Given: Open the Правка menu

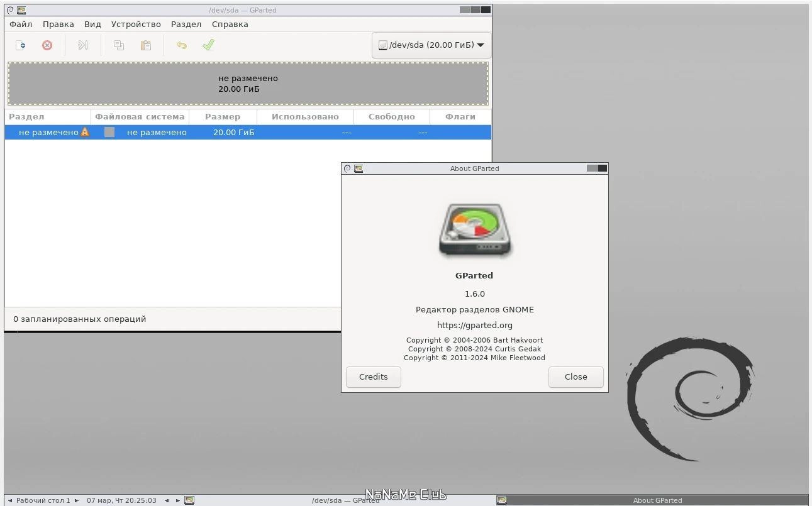Looking at the screenshot, I should coord(58,24).
